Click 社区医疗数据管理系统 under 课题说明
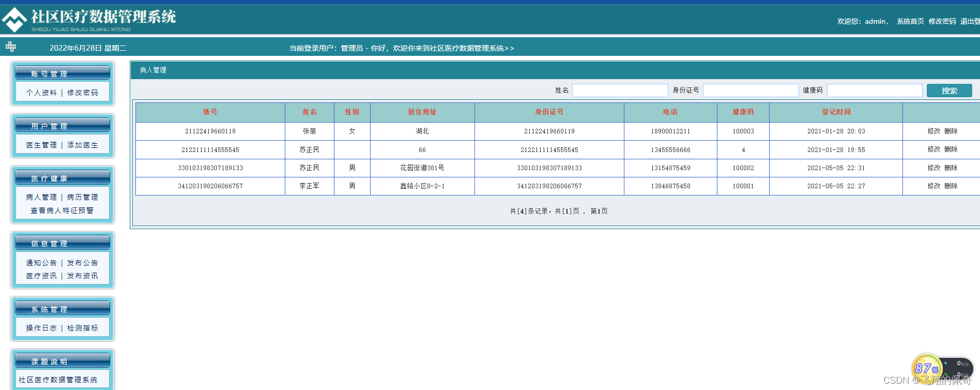 (x=58, y=380)
